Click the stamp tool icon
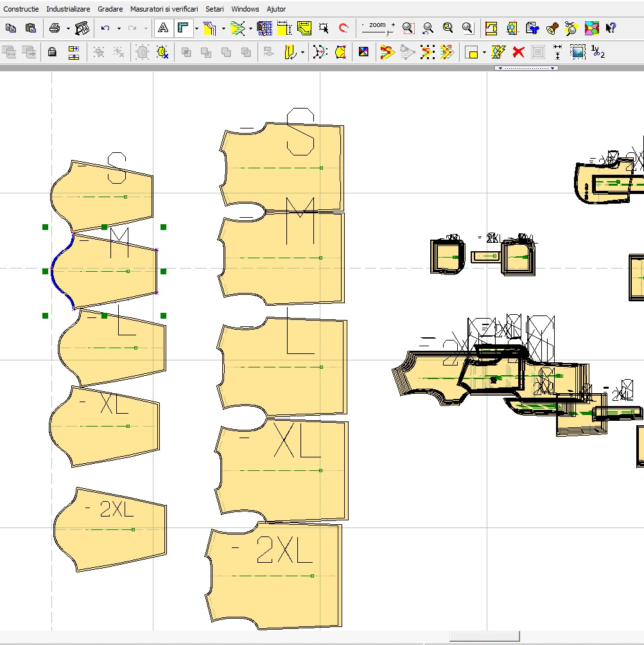644x645 pixels. click(552, 28)
